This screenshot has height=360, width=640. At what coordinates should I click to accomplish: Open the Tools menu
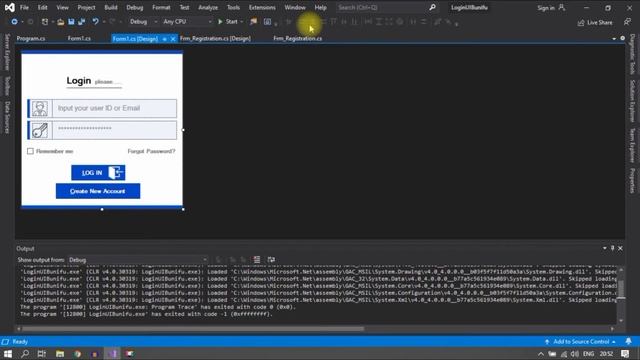tap(233, 7)
